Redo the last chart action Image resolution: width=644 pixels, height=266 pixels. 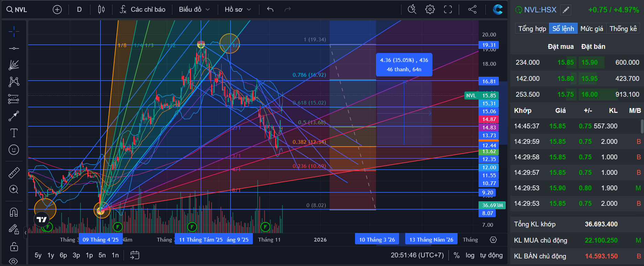click(288, 10)
